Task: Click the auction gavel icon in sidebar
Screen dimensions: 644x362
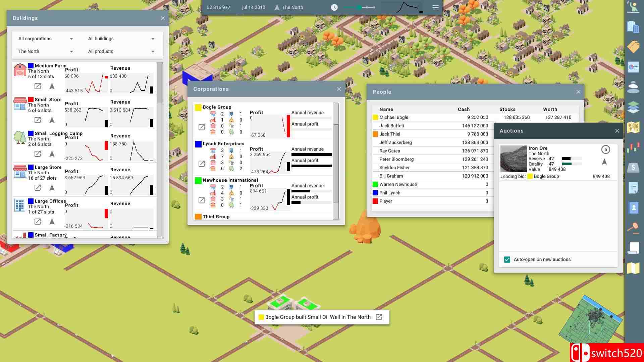Action: pyautogui.click(x=633, y=227)
